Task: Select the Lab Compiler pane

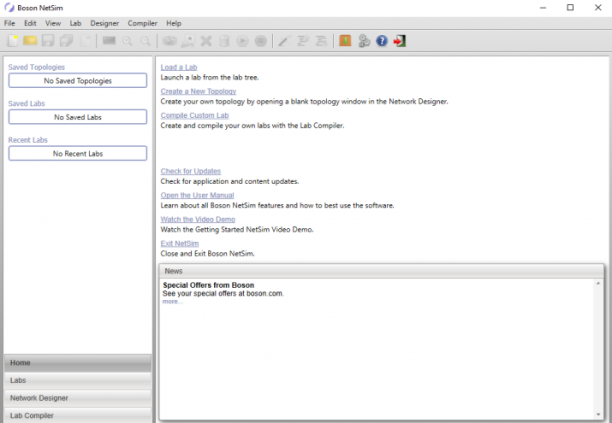Action: 78,415
